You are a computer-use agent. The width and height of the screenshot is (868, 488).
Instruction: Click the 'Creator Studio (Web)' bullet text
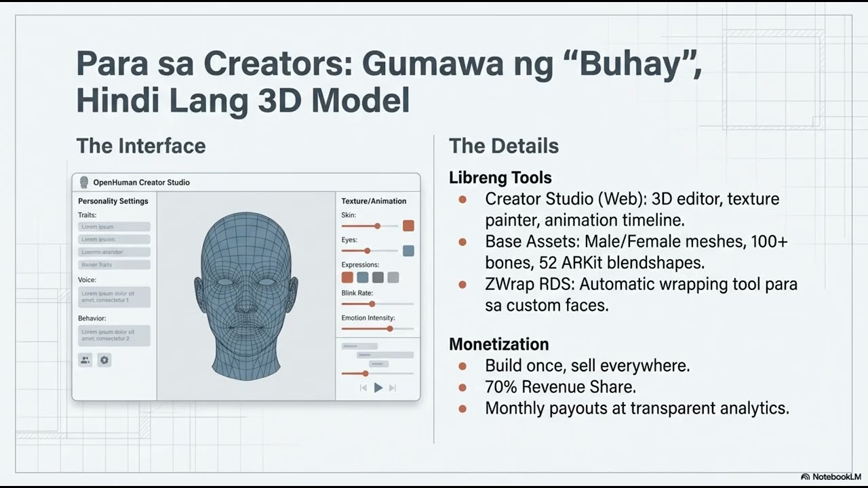pyautogui.click(x=632, y=209)
